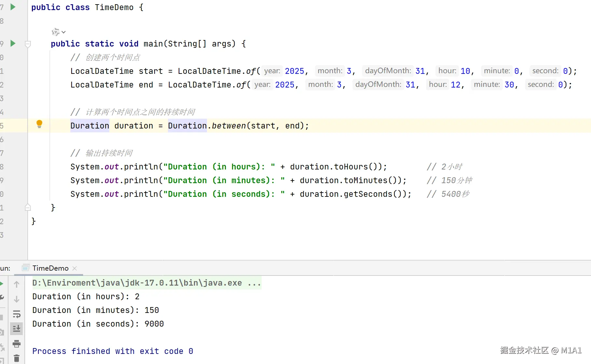This screenshot has width=591, height=364.
Task: Click the Print icon in Run toolbar
Action: [x=17, y=344]
